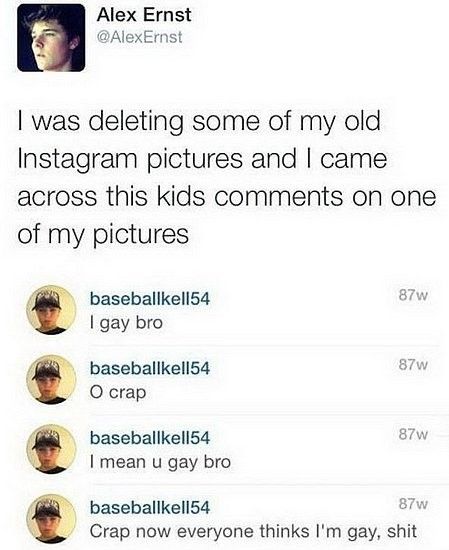This screenshot has height=550, width=449.
Task: Click baseballkell54 username above "I mean u gay bro"
Action: click(150, 438)
